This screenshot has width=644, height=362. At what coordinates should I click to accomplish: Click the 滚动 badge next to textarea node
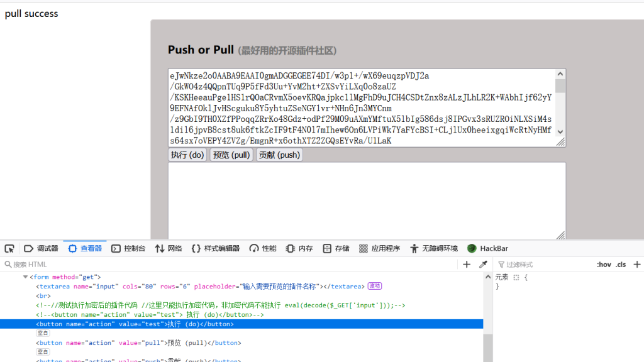375,287
